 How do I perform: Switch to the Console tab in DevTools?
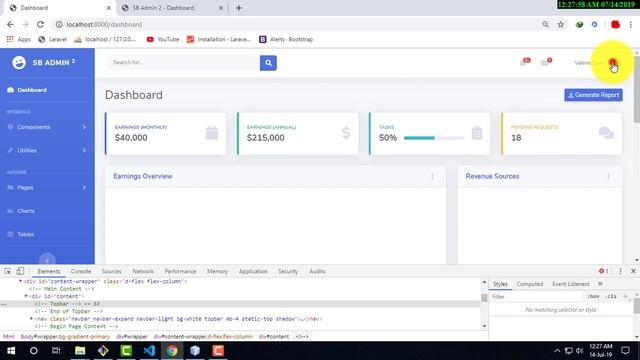(81, 271)
